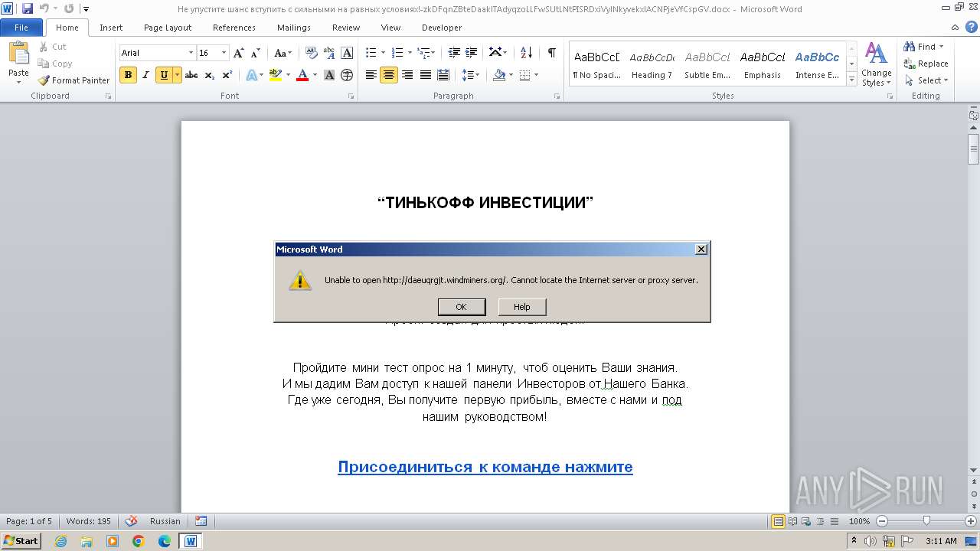Toggle Italic formatting
This screenshot has height=551, width=980.
pos(145,75)
